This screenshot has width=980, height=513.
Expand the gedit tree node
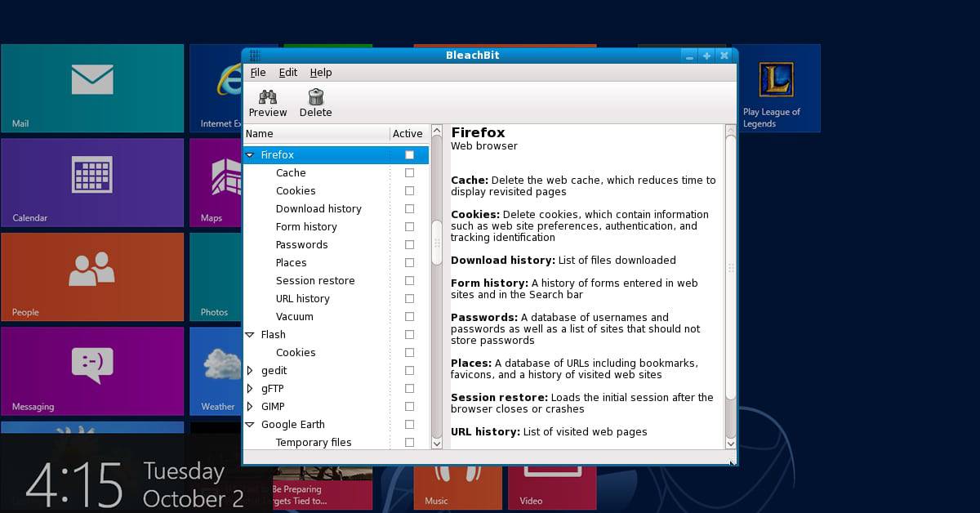coord(250,371)
